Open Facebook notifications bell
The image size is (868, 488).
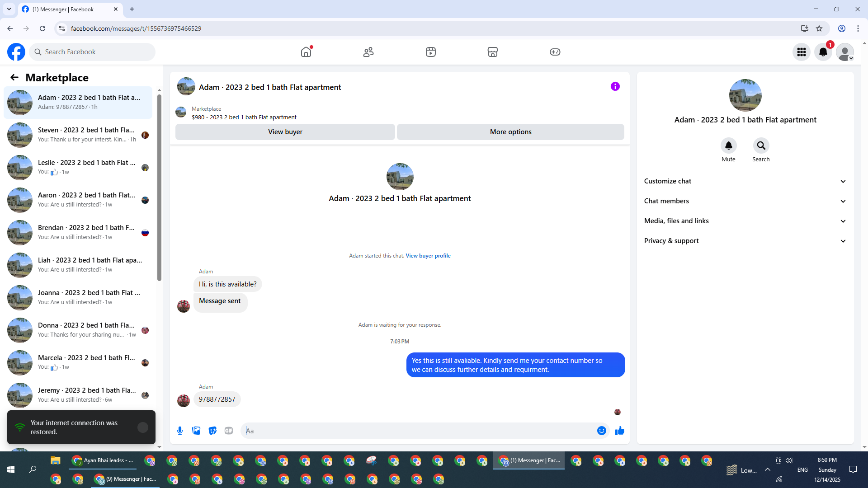coord(823,52)
